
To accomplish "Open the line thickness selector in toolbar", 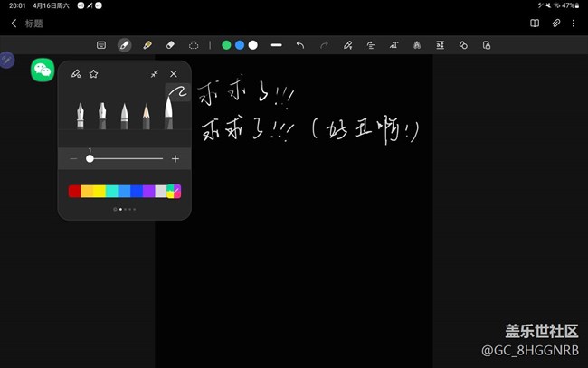I will click(x=277, y=44).
